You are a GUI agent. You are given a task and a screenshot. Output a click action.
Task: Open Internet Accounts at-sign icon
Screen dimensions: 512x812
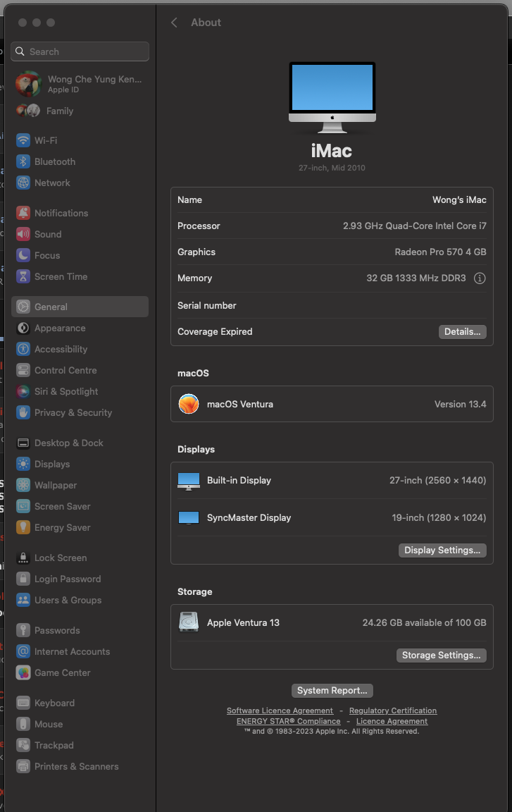pyautogui.click(x=23, y=651)
